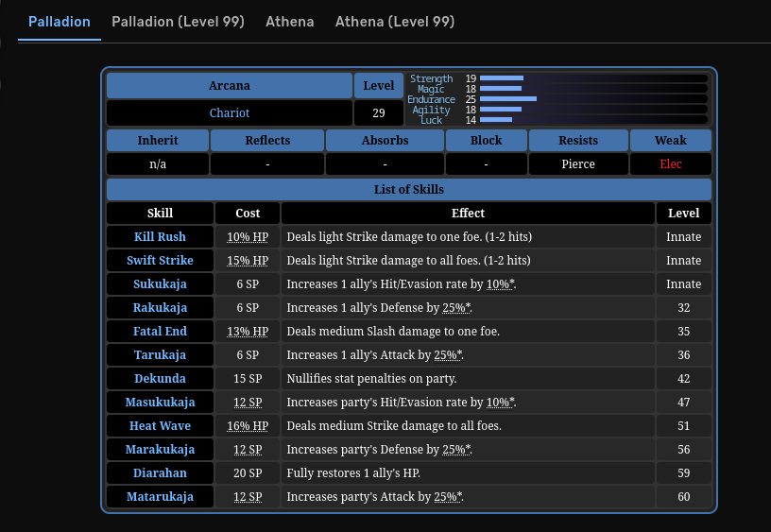Click Kill Rush's Innate level cell

[x=683, y=237]
